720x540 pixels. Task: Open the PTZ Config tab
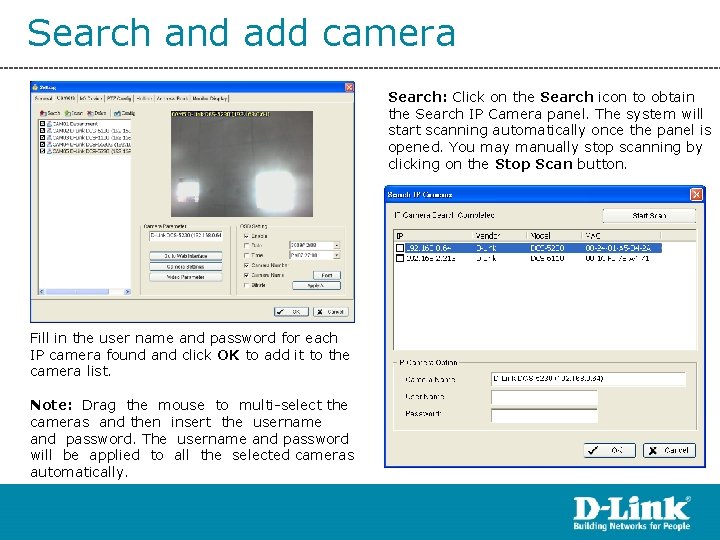(x=118, y=98)
